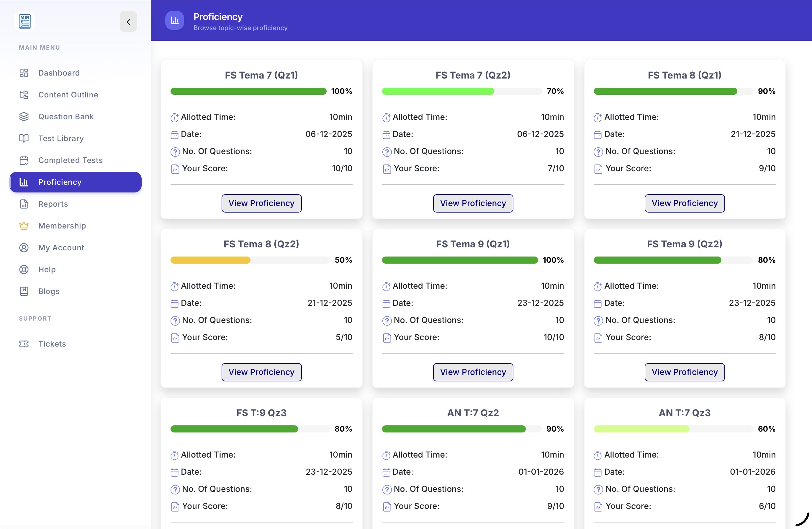Viewport: 812px width, 529px height.
Task: Click the Allotted Time stopwatch icon in FS Tema 7 (Qz1)
Action: click(x=174, y=118)
